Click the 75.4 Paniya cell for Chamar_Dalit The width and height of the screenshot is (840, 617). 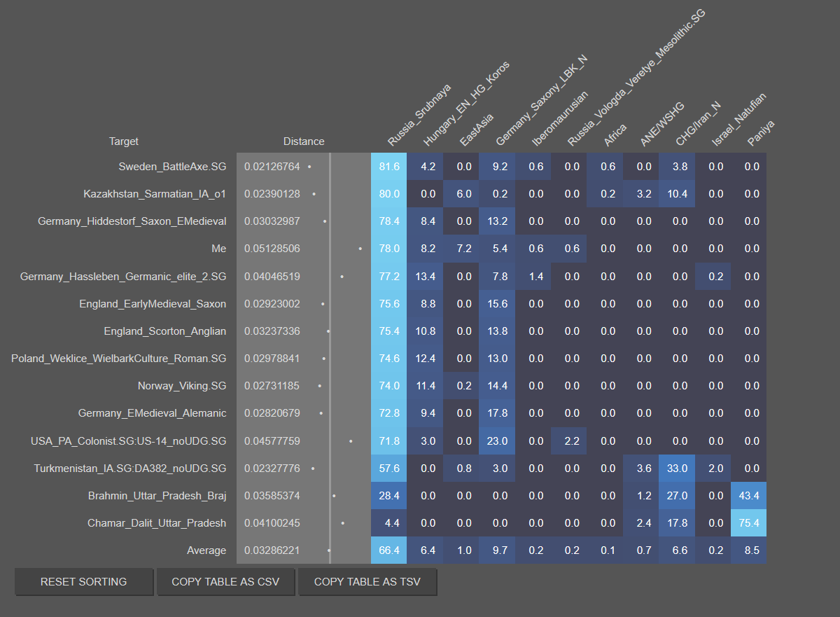(749, 523)
